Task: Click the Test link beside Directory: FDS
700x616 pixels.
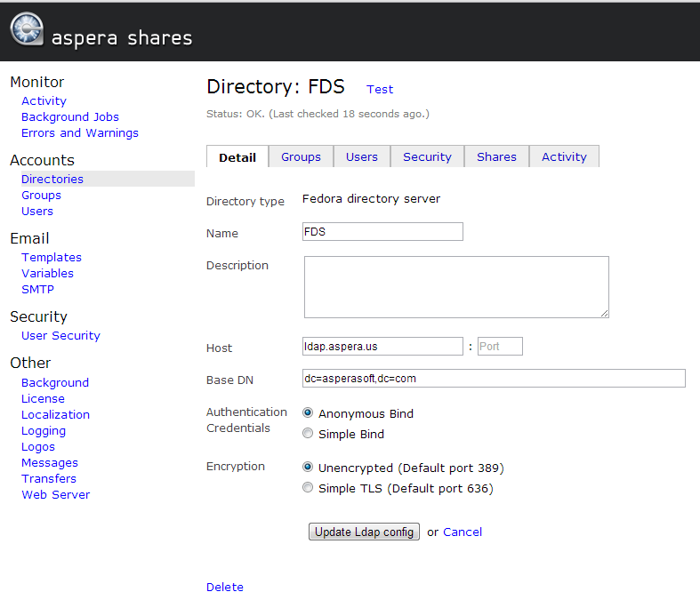Action: pos(380,89)
